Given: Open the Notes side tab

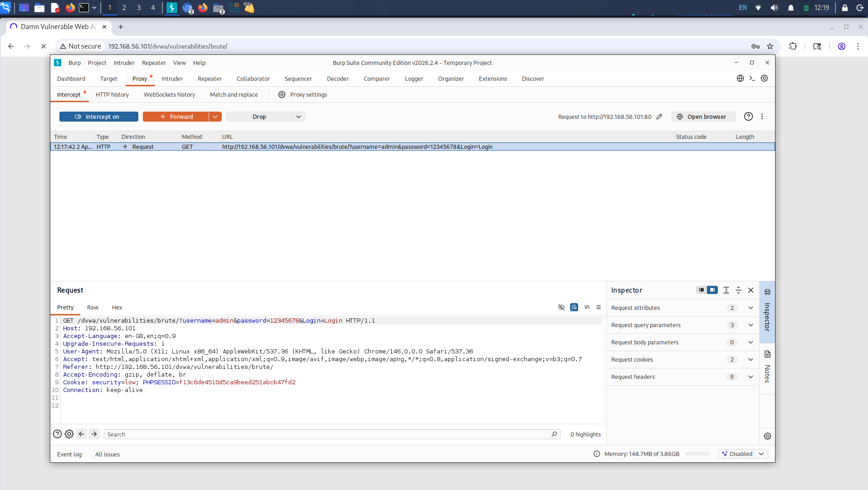Looking at the screenshot, I should pos(767,367).
